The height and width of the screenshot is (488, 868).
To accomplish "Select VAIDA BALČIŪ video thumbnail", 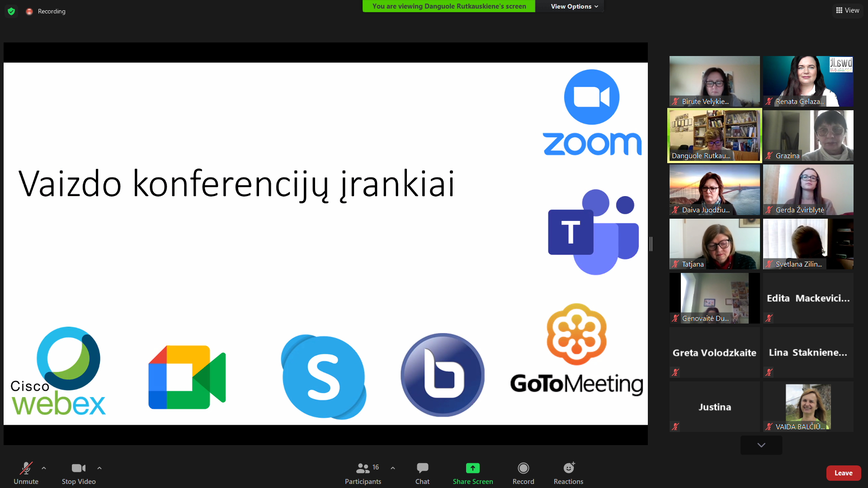I will [808, 407].
